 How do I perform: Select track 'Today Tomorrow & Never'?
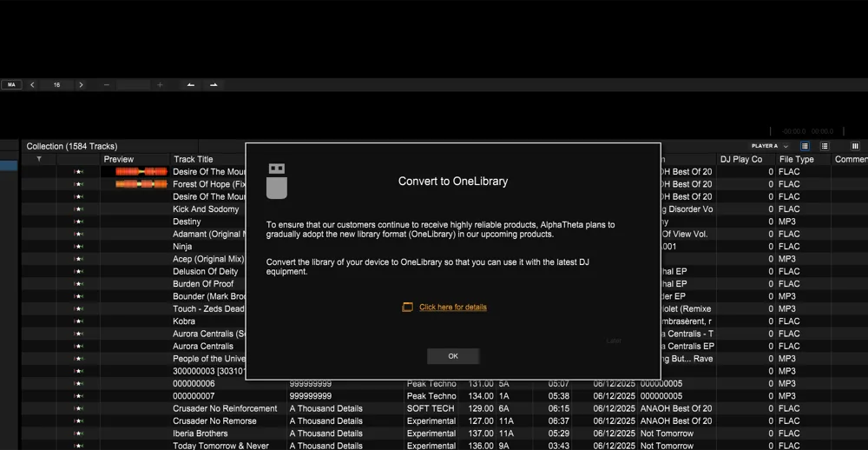point(220,447)
